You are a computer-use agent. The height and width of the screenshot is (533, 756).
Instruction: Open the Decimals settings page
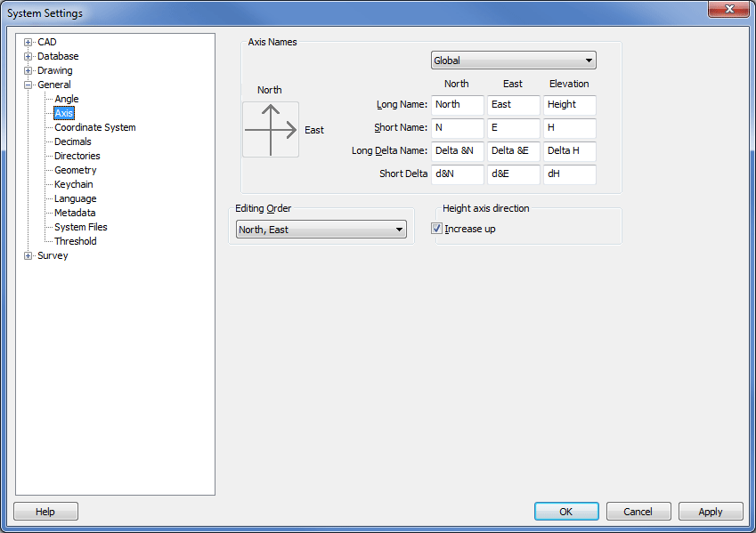click(x=72, y=141)
